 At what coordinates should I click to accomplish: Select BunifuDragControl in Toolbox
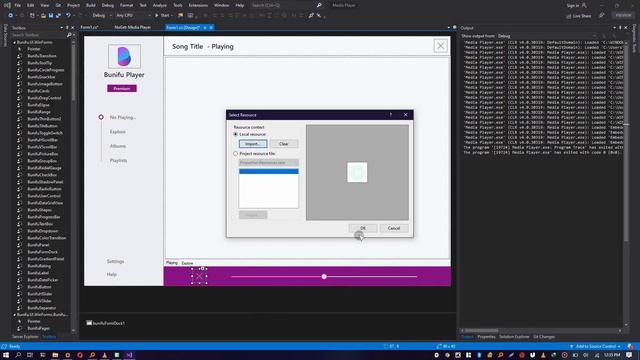pyautogui.click(x=44, y=98)
